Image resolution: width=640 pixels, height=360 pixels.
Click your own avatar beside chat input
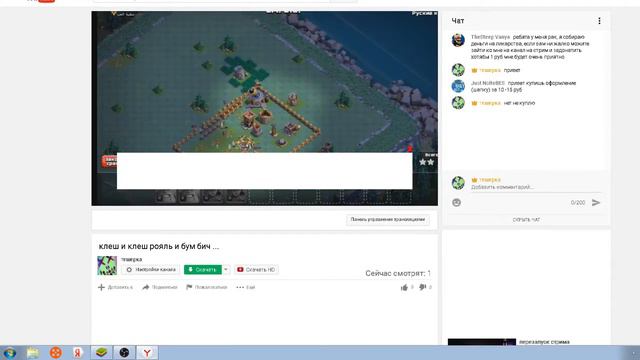[458, 183]
